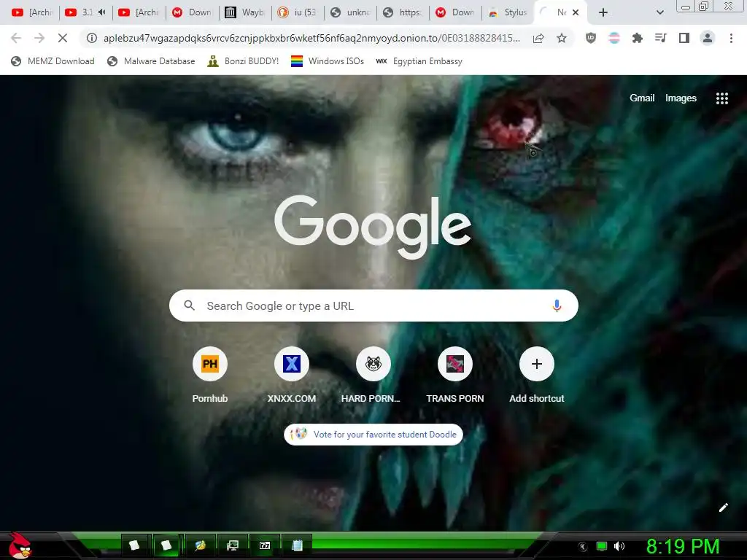Screen dimensions: 747x560
Task: Click Vote for your favorite student Doodle
Action: (373, 435)
